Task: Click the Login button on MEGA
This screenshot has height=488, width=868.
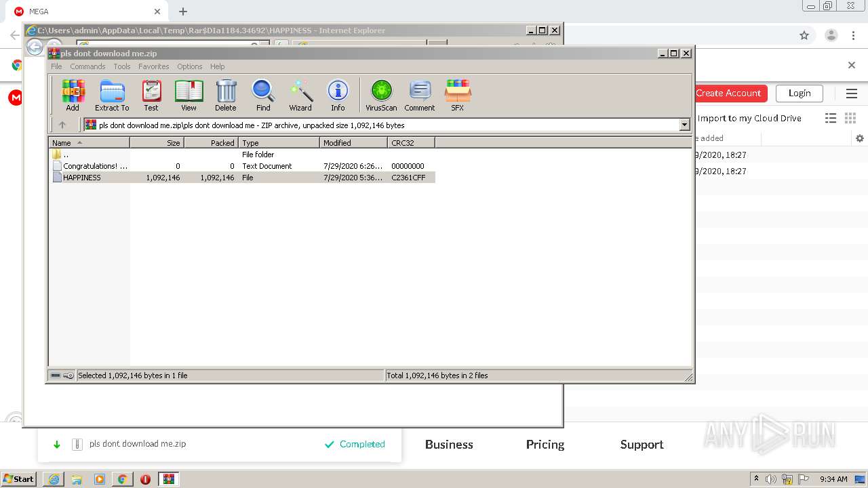Action: (x=800, y=93)
